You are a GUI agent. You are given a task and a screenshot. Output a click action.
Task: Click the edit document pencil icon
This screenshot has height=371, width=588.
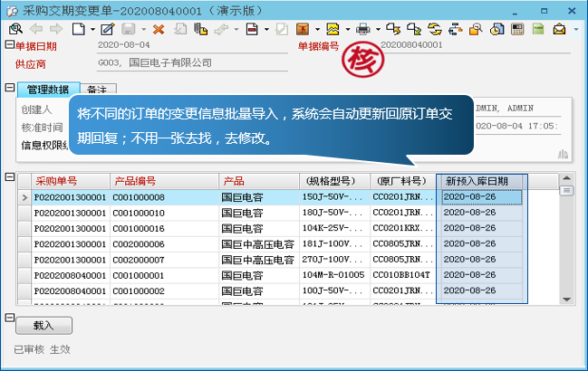(109, 29)
